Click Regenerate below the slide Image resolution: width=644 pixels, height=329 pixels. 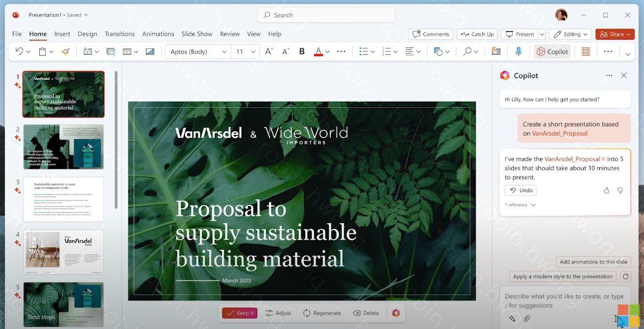[x=322, y=313]
